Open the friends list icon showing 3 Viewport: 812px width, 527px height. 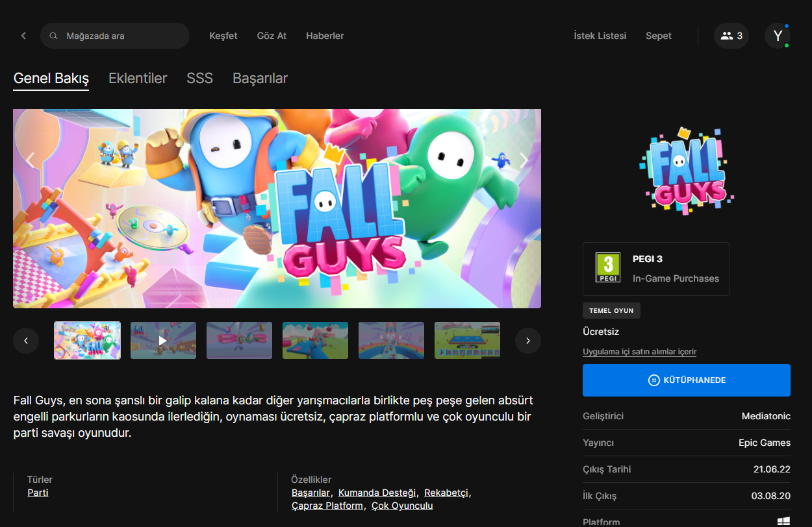(x=731, y=36)
